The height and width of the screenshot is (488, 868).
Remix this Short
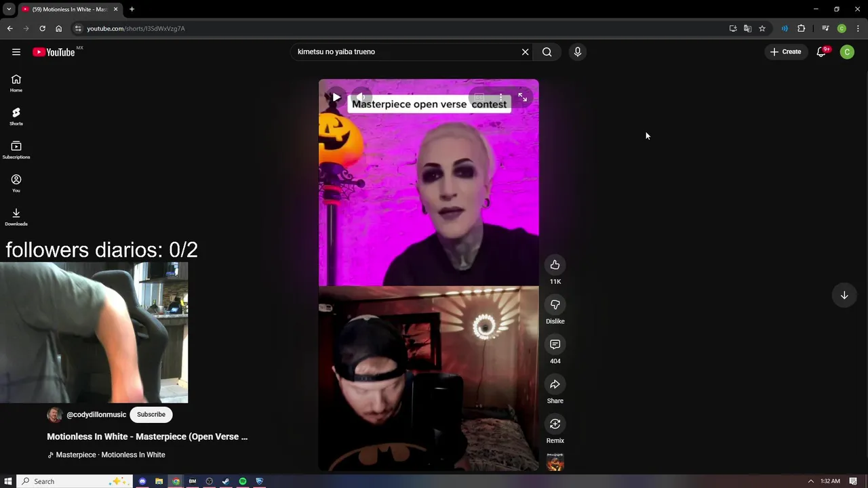point(555,424)
